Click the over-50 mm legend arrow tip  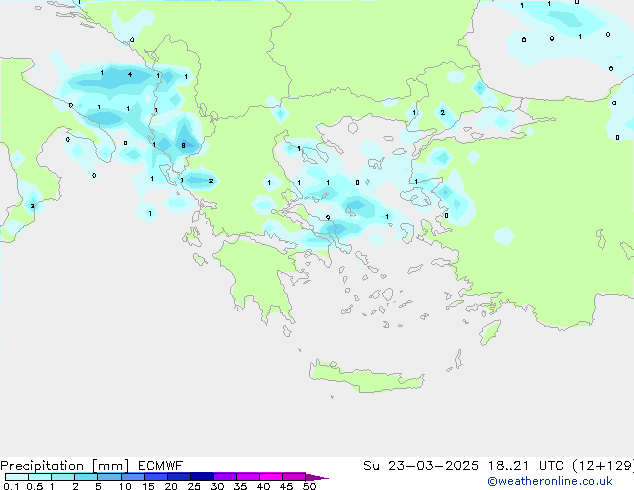coord(317,477)
